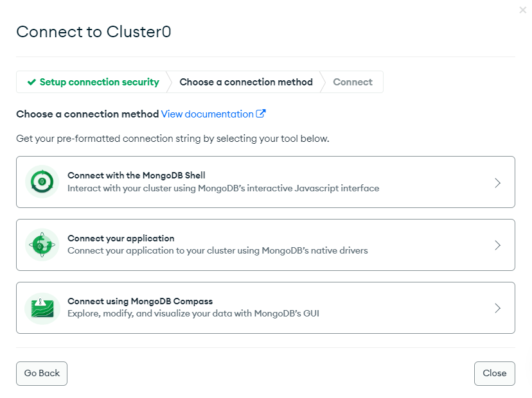Click the interactive Javascript interface description
This screenshot has width=532, height=398.
click(x=223, y=189)
